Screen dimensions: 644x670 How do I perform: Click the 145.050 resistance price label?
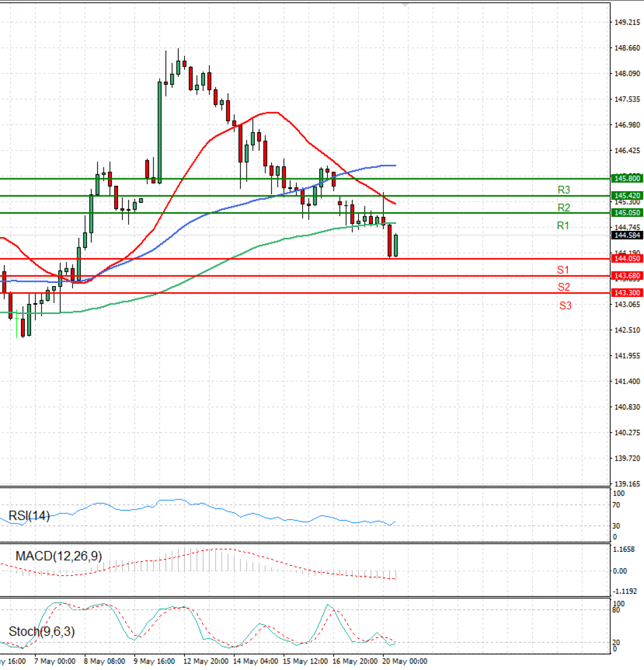(x=627, y=213)
